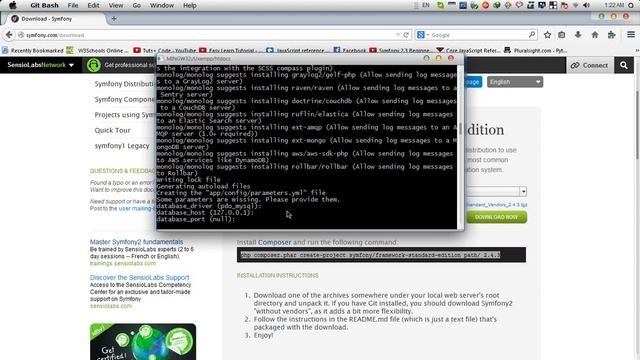Open Master Symfony2 fundamentals link
Viewport: 640px width, 360px height.
coord(136,242)
